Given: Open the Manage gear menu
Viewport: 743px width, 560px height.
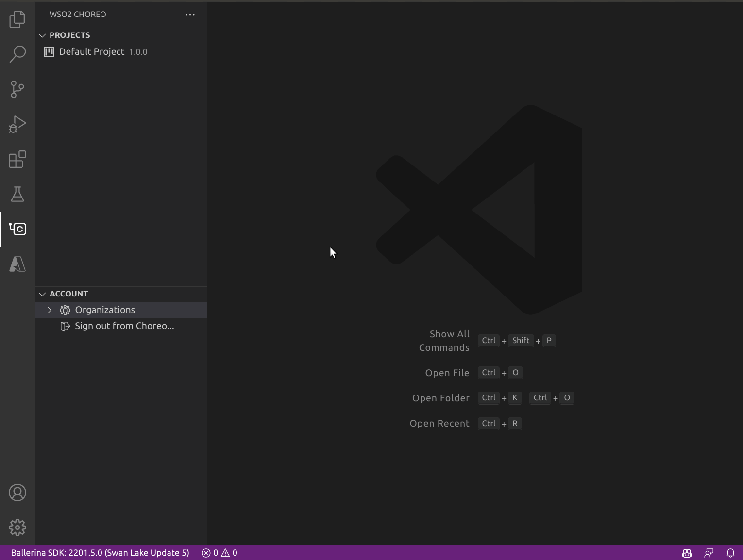Looking at the screenshot, I should click(x=17, y=527).
